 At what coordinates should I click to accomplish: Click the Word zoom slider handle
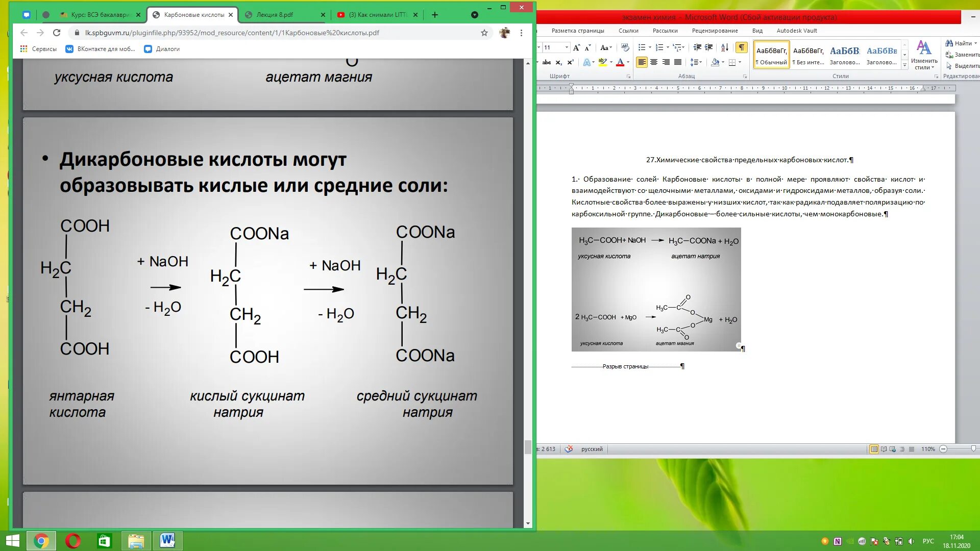(973, 449)
